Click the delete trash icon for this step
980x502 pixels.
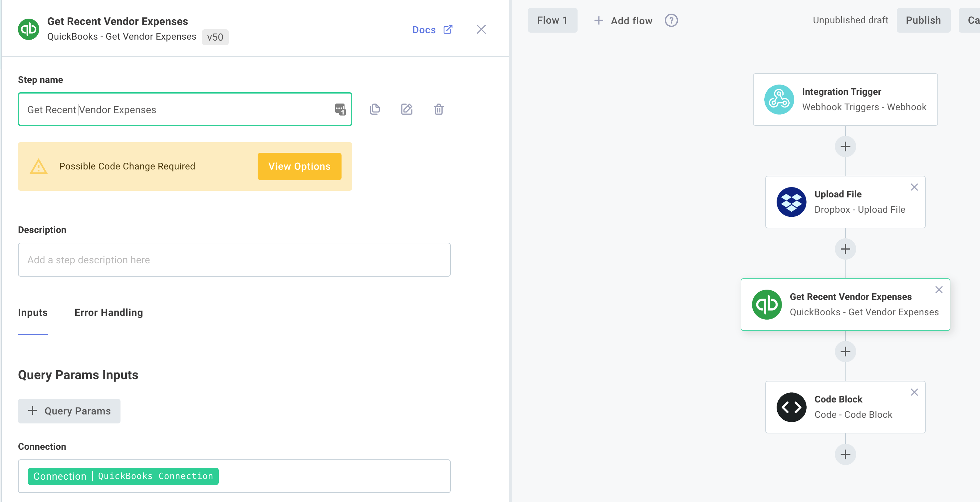tap(438, 110)
